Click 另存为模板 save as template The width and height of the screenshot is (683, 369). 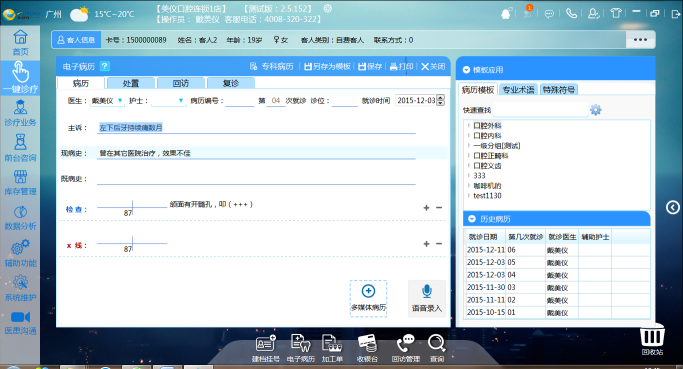[x=327, y=66]
